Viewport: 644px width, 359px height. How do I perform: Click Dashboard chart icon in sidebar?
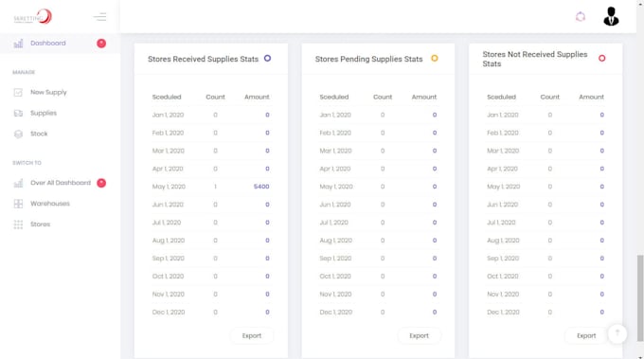[18, 44]
